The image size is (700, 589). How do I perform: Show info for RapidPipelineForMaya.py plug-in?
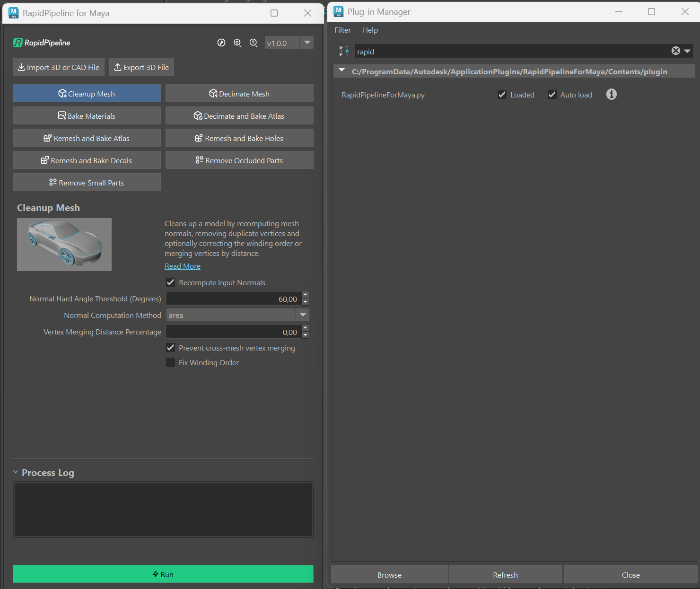[x=612, y=94]
